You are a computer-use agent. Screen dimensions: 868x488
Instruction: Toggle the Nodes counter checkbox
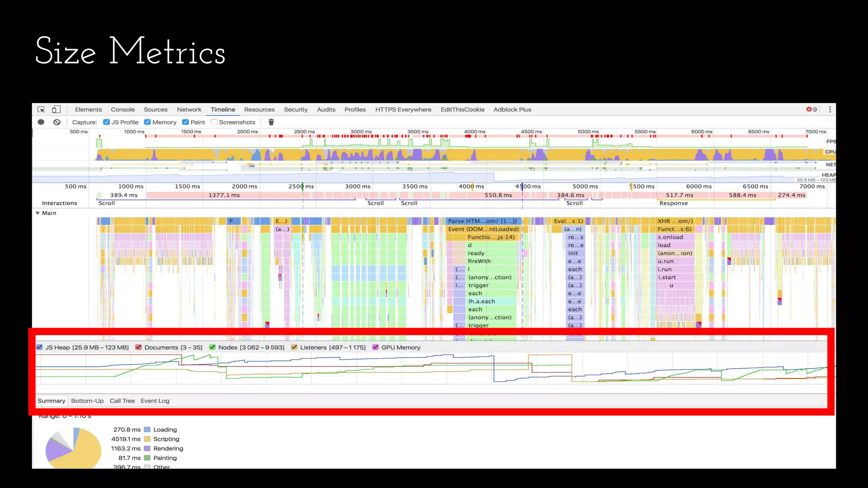pos(212,347)
